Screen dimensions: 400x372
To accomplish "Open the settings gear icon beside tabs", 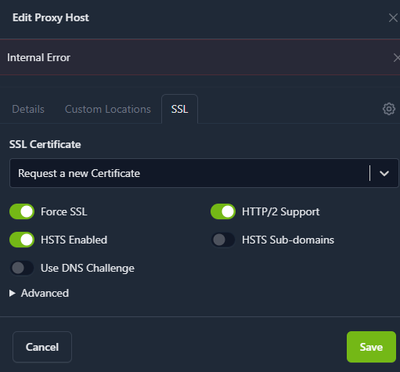I will [x=389, y=109].
